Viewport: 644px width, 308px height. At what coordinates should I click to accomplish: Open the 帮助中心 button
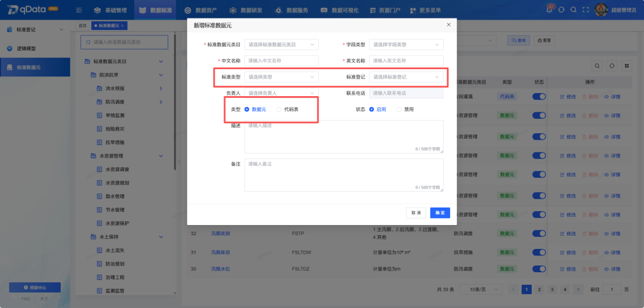35,288
